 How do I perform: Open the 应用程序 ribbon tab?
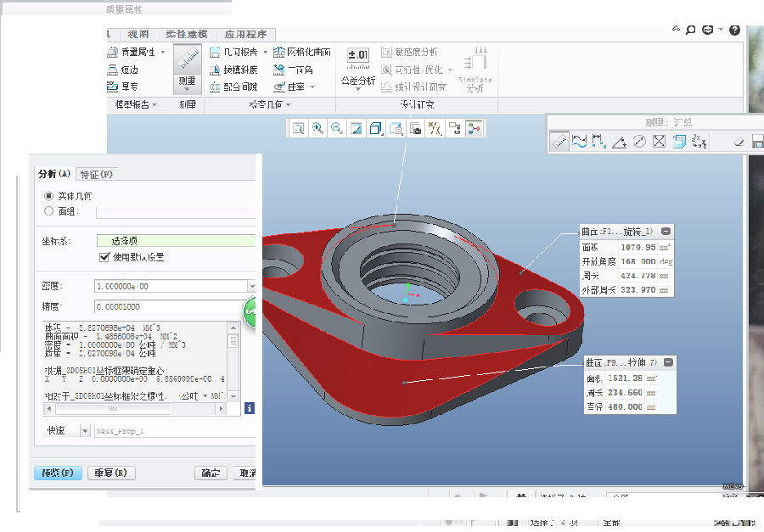pos(245,34)
